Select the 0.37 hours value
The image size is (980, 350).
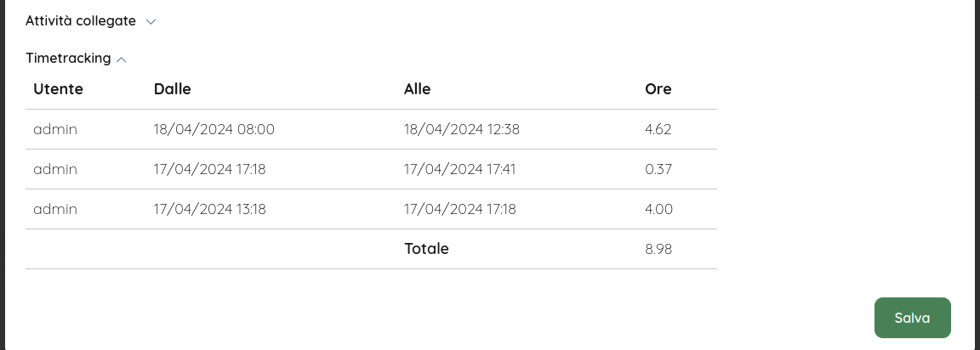(658, 169)
